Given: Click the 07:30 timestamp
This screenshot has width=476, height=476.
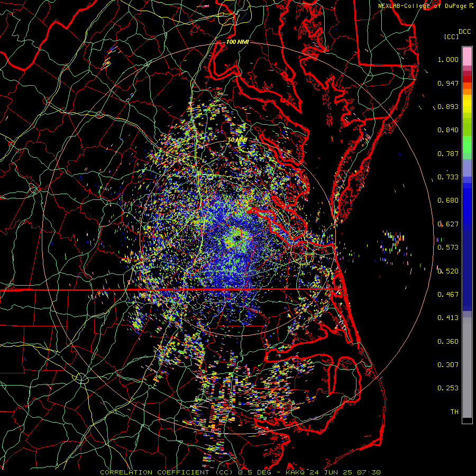Looking at the screenshot, I should (x=368, y=472).
